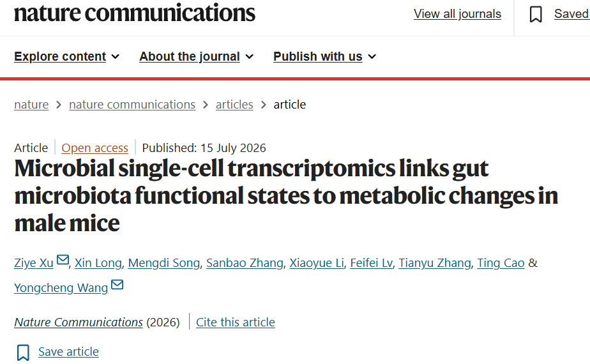Open the nature communications logo homepage

click(135, 13)
